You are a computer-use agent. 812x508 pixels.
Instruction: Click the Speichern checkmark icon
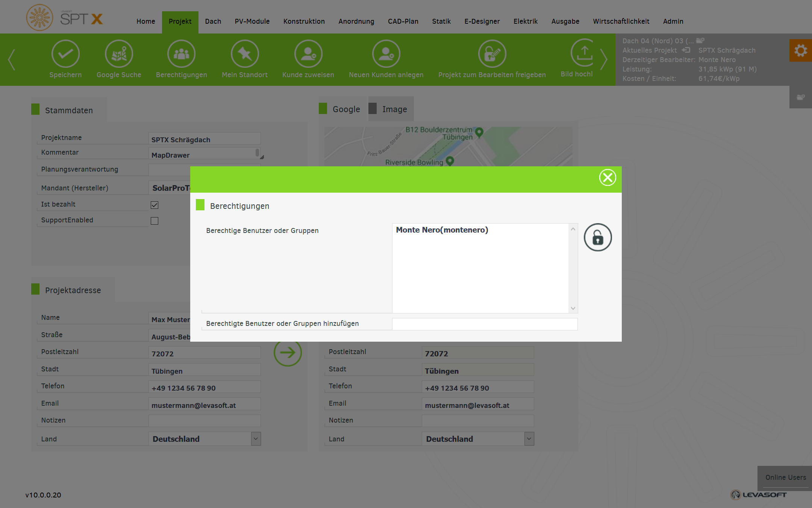click(x=65, y=54)
